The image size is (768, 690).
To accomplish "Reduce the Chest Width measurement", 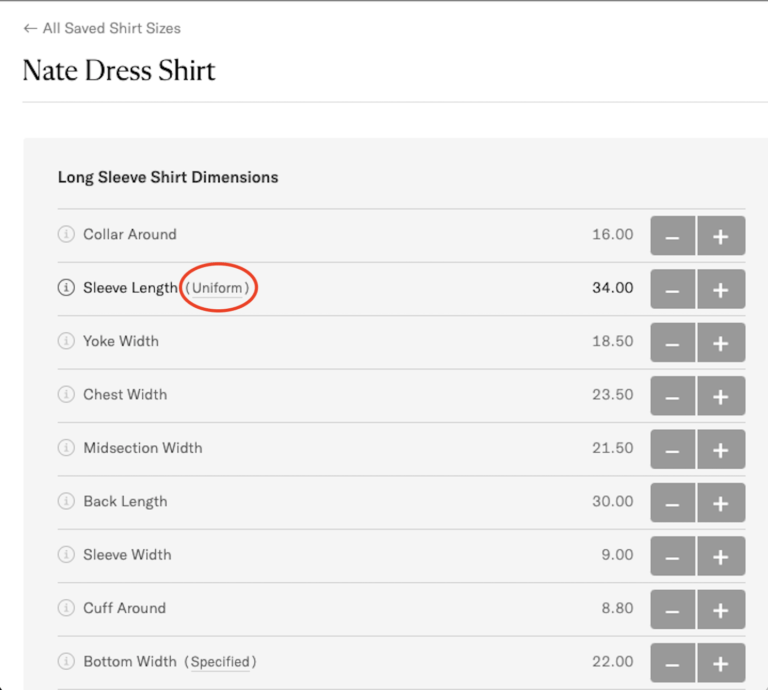I will 673,396.
